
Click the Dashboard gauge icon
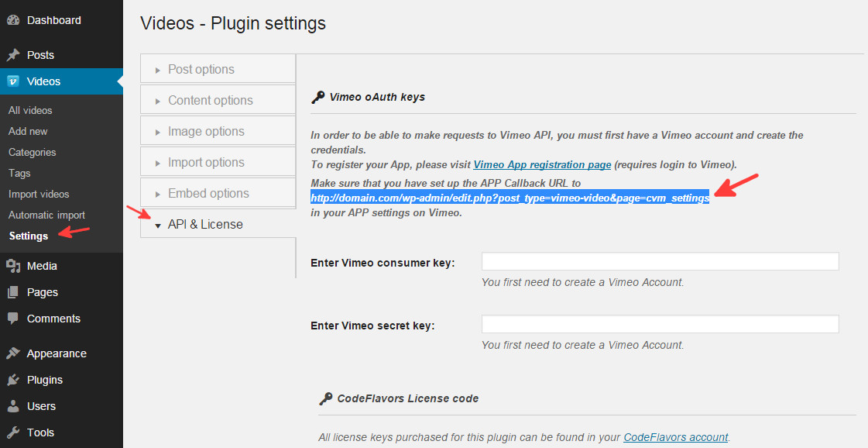pos(13,20)
